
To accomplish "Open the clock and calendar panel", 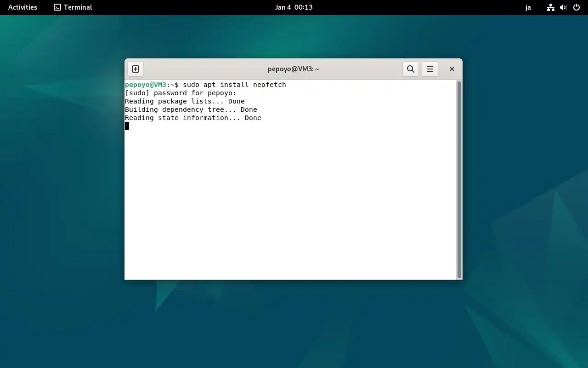I will coord(294,7).
